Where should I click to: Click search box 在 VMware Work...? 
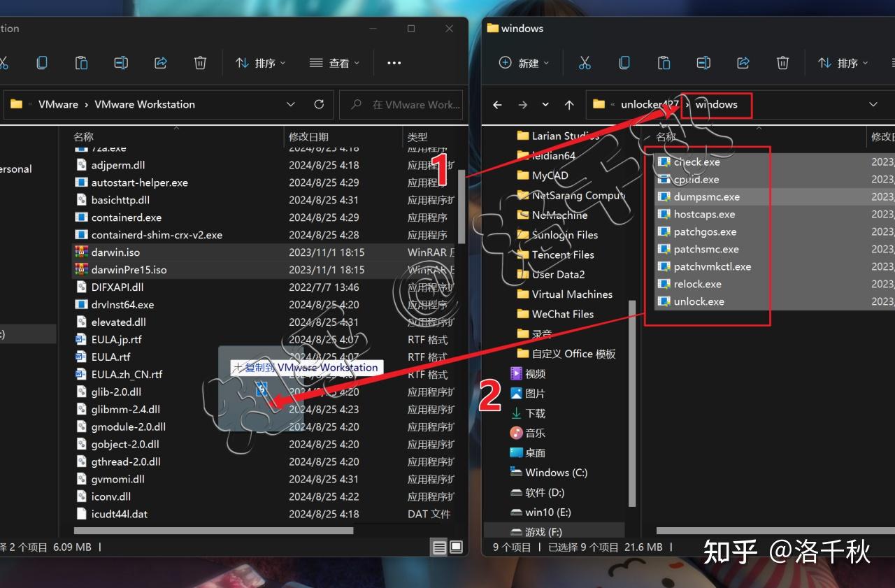(401, 104)
